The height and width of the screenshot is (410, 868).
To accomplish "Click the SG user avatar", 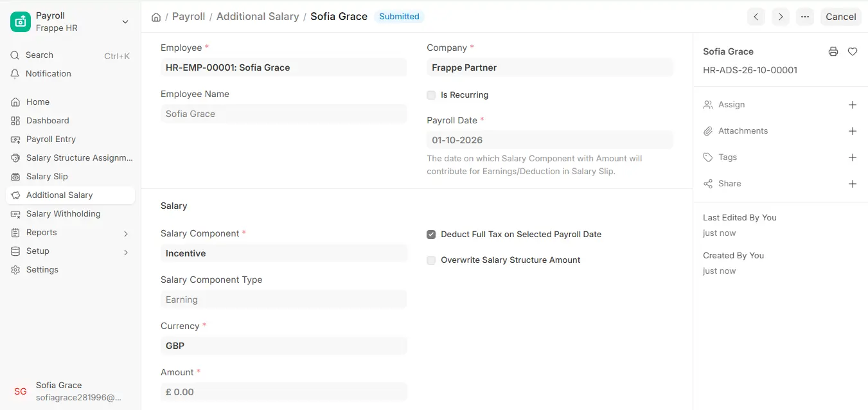I will pyautogui.click(x=21, y=391).
